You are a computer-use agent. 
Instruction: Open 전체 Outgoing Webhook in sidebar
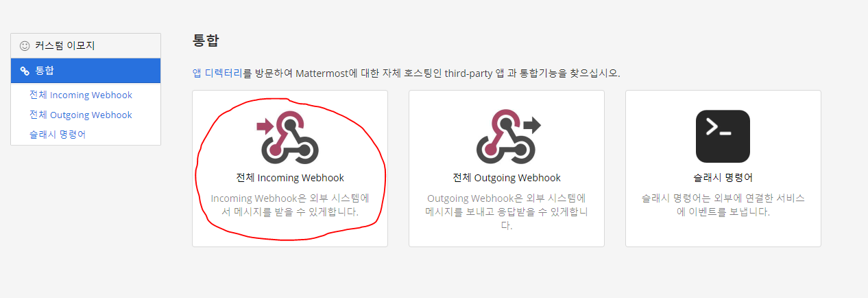[x=81, y=115]
